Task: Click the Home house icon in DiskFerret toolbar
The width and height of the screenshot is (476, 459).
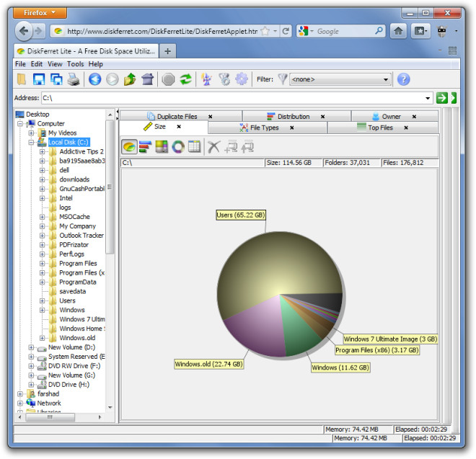Action: coord(148,79)
